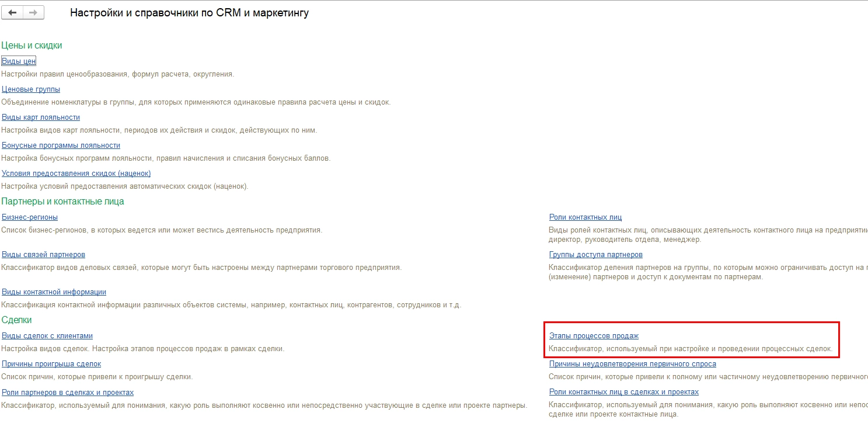The width and height of the screenshot is (868, 423).
Task: Open Виды контактной информации classifier
Action: 54,292
